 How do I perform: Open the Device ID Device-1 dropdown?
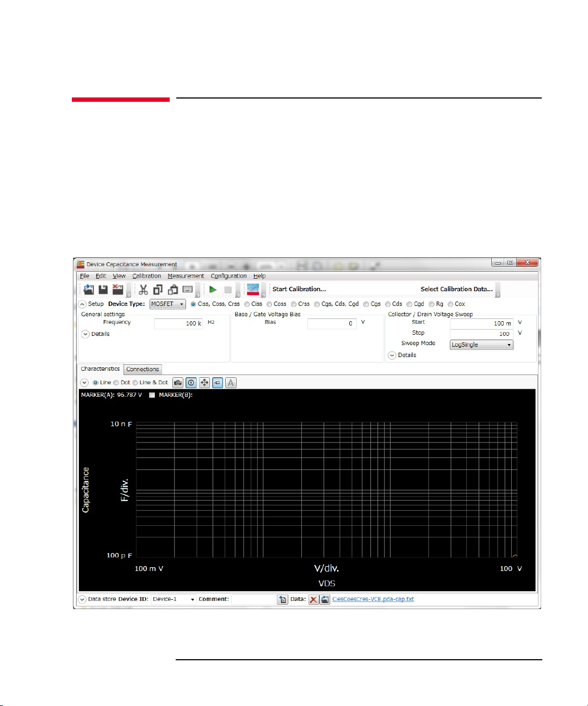[x=174, y=599]
